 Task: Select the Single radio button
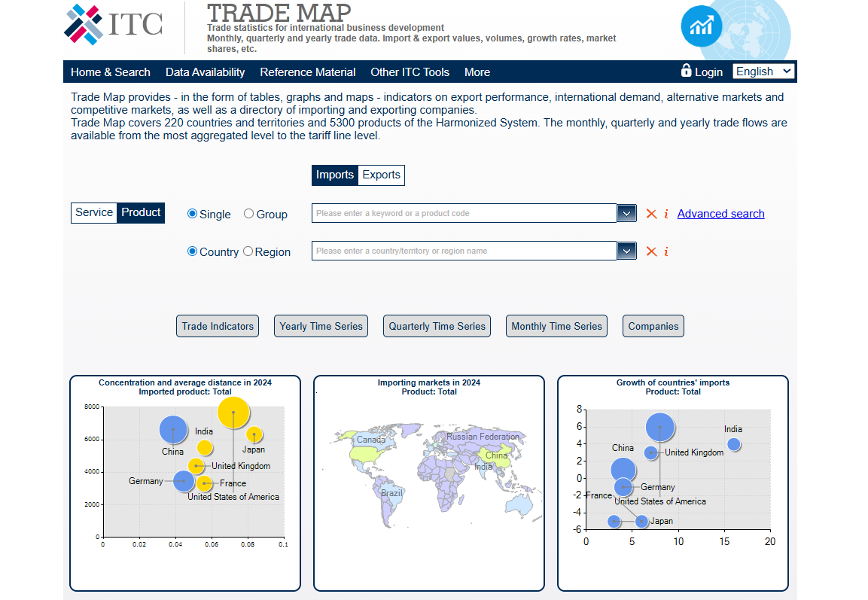192,214
